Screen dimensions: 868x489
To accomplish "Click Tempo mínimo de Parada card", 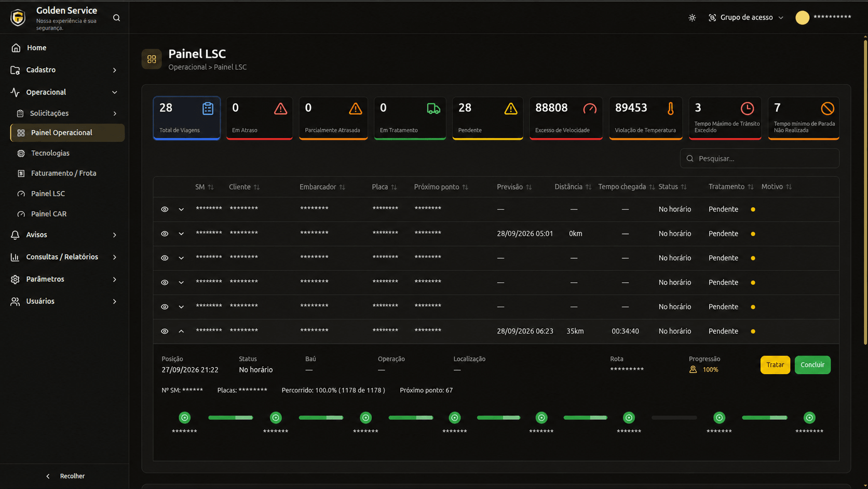I will coord(804,118).
